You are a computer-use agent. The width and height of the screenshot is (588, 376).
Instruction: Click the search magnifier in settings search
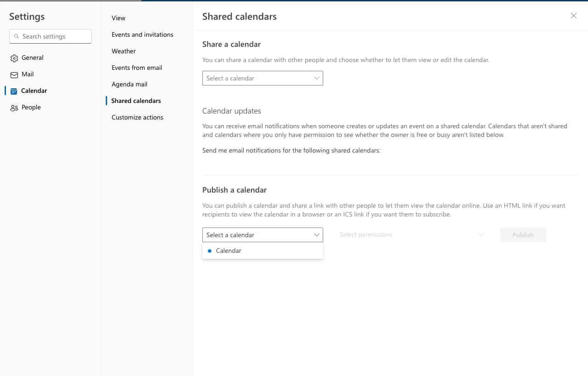17,36
